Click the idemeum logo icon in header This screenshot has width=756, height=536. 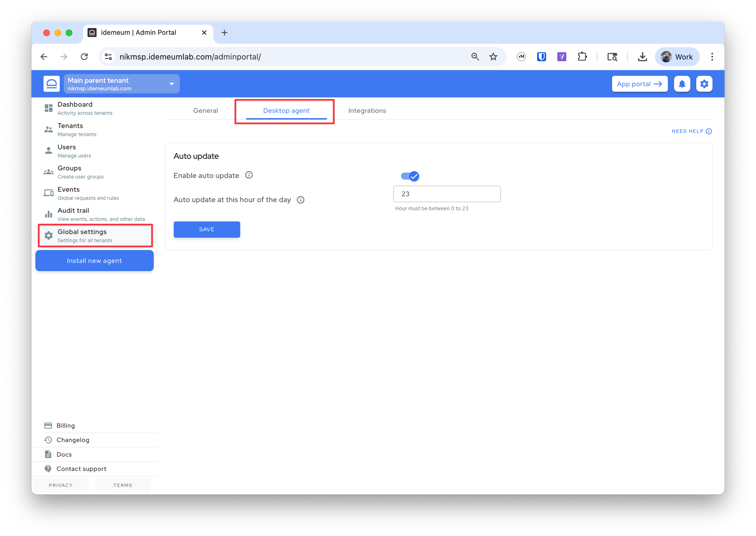tap(51, 84)
